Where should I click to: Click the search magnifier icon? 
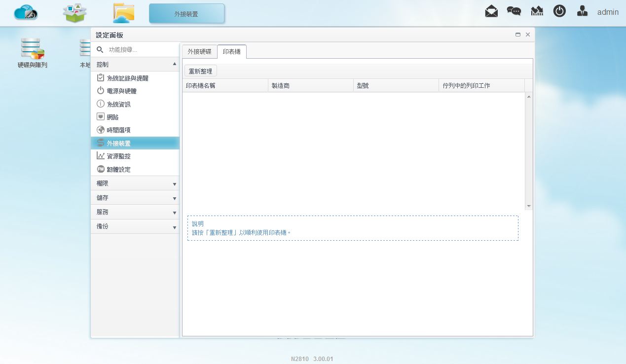pyautogui.click(x=100, y=50)
